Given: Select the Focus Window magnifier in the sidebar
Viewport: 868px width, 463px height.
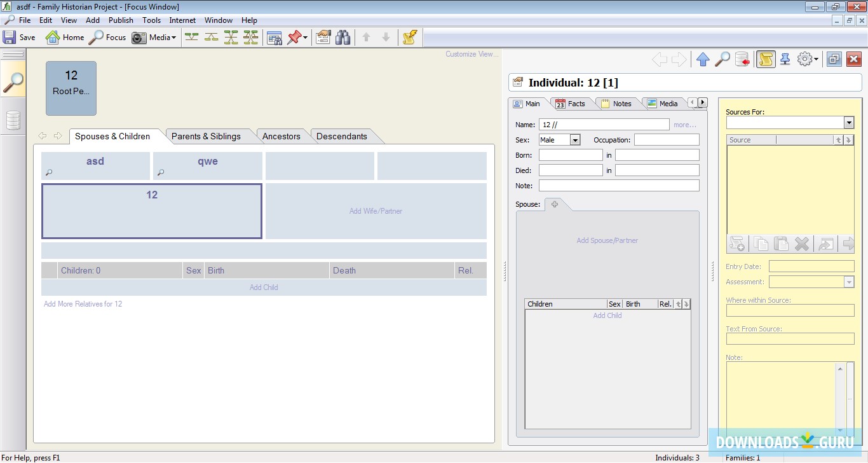Looking at the screenshot, I should 13,81.
